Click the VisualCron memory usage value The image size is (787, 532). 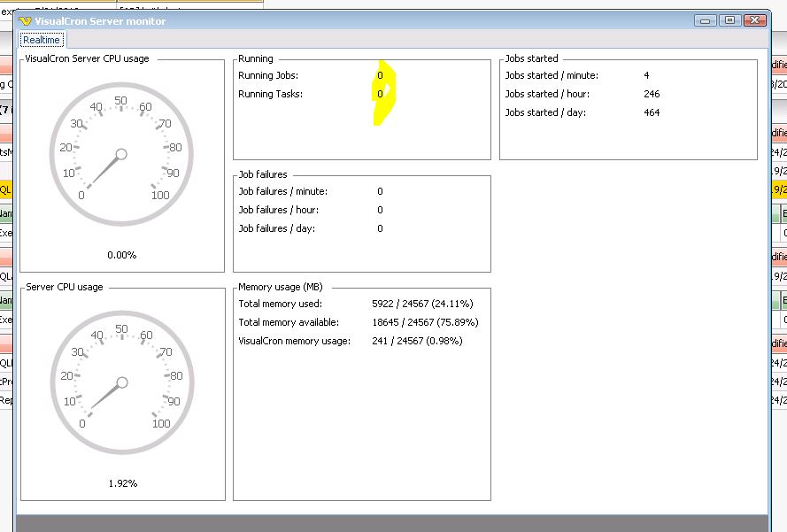[x=417, y=341]
